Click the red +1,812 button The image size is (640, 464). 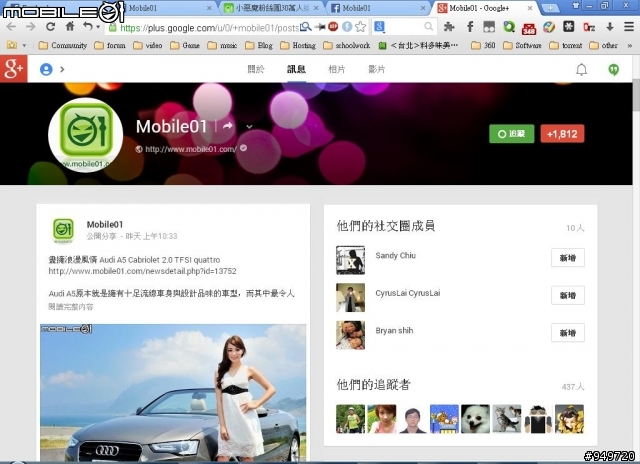click(x=562, y=134)
